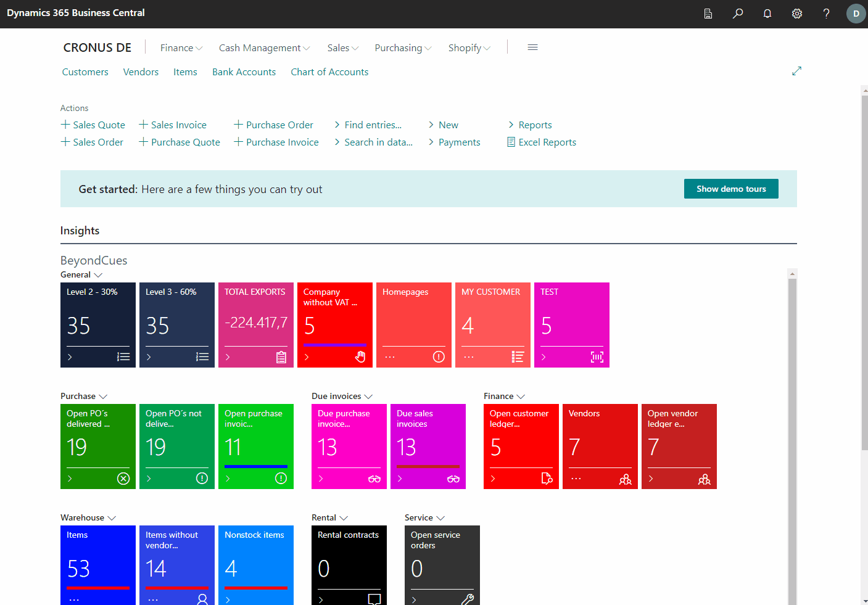Click the Excel Reports action
This screenshot has height=605, width=868.
(542, 142)
